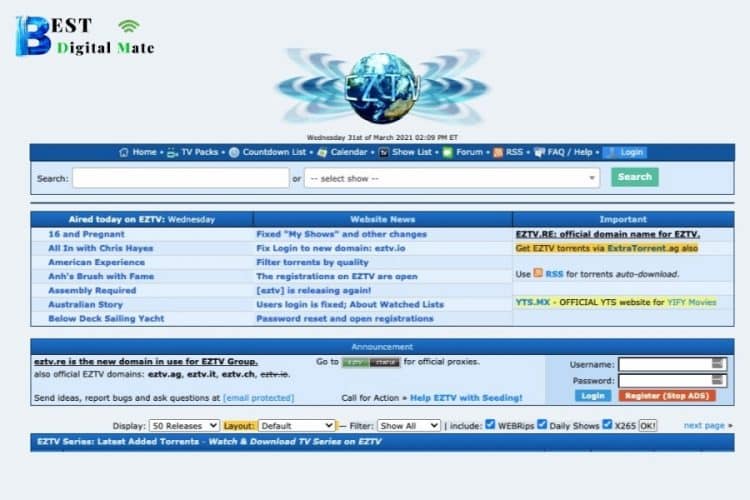Screen dimensions: 750x500
Task: Toggle the Daily Shows checkbox
Action: [x=542, y=424]
